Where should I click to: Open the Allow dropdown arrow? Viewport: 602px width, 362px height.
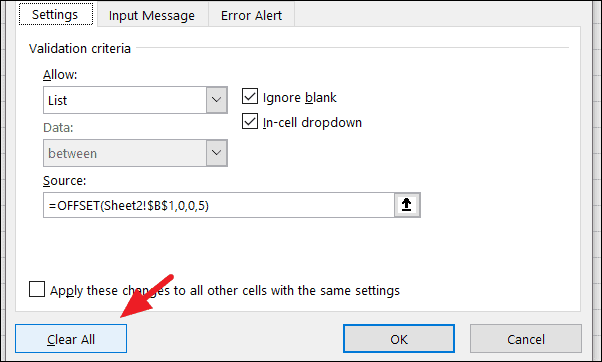217,100
